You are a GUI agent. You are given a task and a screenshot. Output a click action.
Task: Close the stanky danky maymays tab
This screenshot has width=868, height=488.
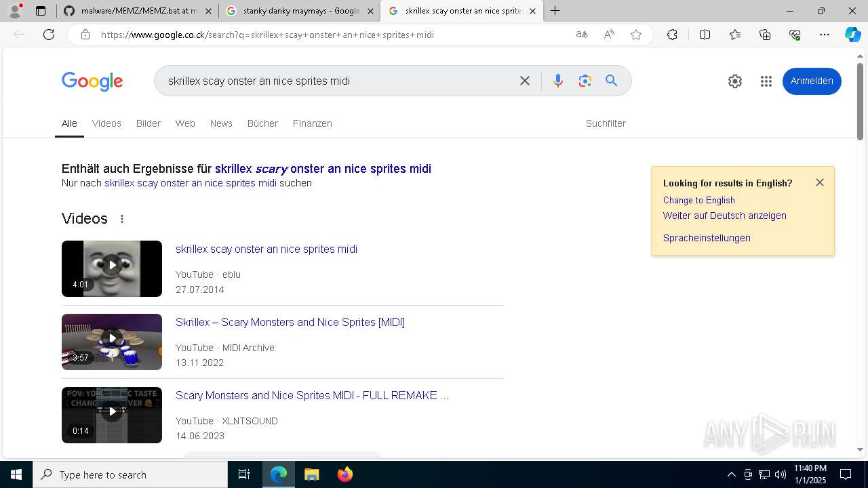pyautogui.click(x=370, y=11)
